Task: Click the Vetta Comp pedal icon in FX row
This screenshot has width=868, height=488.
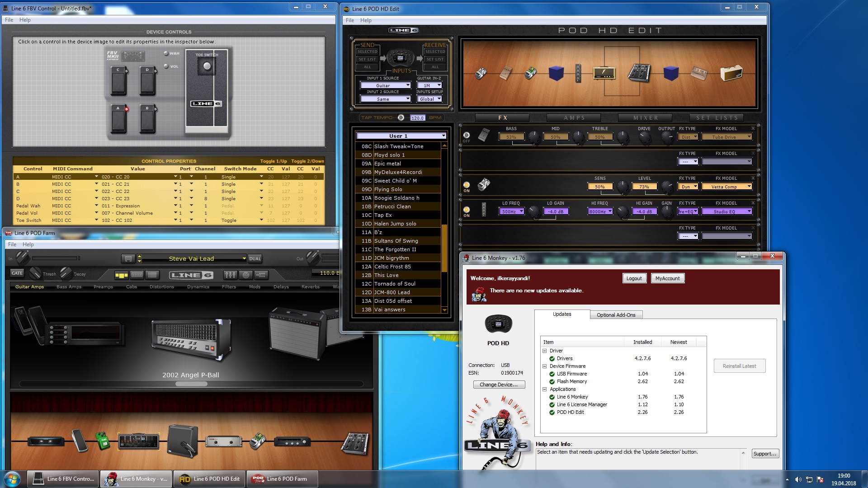Action: tap(484, 184)
